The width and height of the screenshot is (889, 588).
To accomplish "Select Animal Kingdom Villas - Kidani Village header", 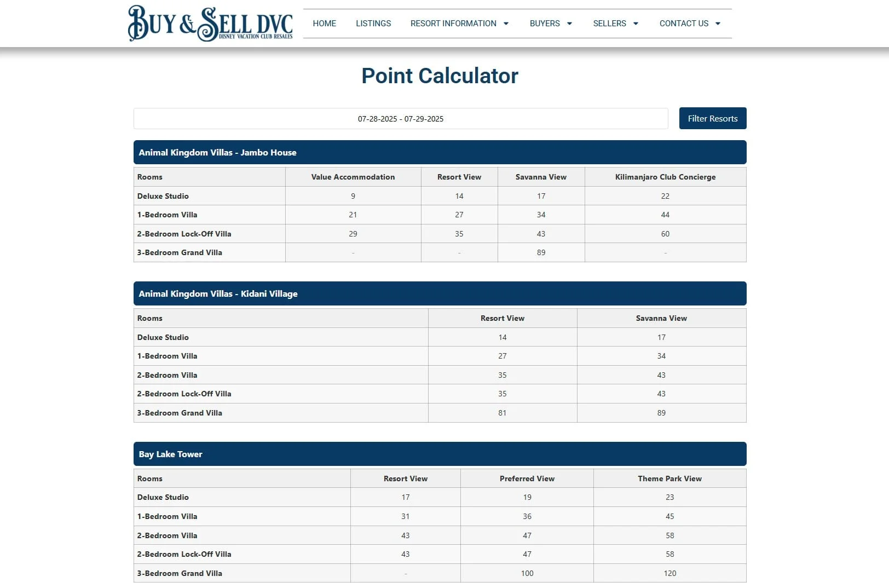I will click(440, 293).
